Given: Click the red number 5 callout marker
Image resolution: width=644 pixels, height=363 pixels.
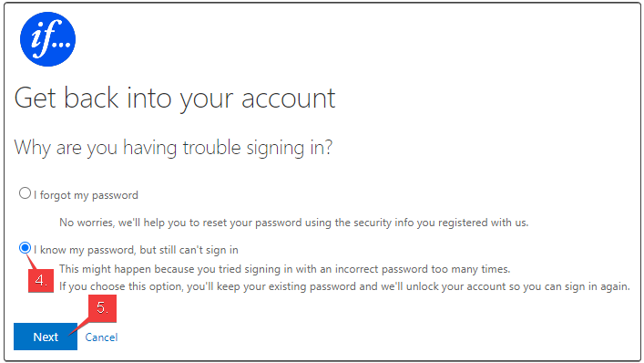Looking at the screenshot, I should pos(102,308).
